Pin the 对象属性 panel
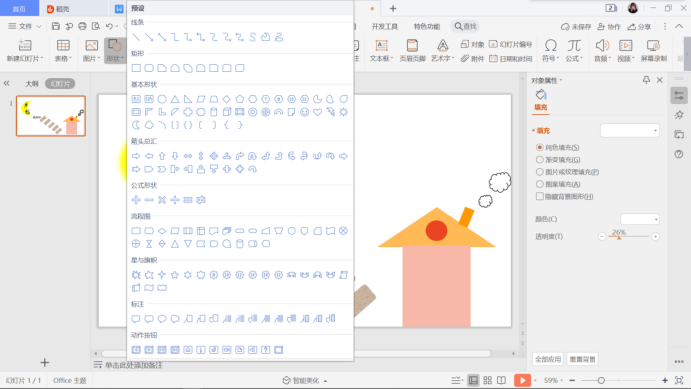The width and height of the screenshot is (691, 389). [646, 80]
